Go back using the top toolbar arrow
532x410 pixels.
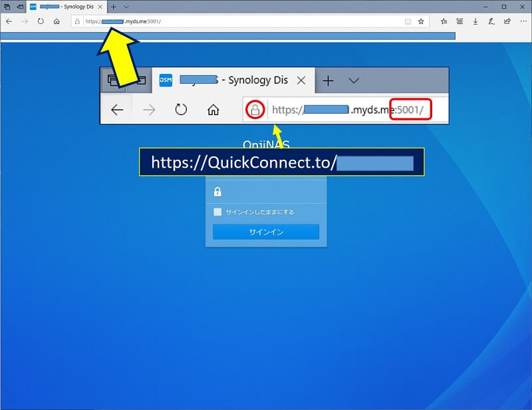click(x=9, y=21)
